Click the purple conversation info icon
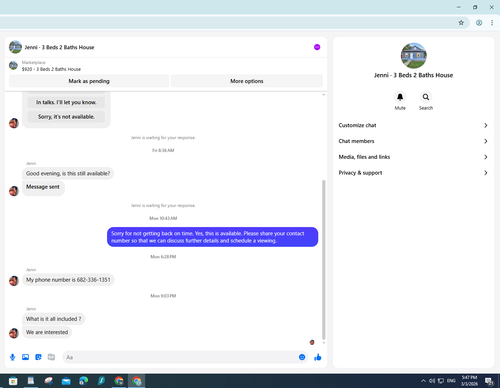Screen dimensions: 500x388 point(317,47)
